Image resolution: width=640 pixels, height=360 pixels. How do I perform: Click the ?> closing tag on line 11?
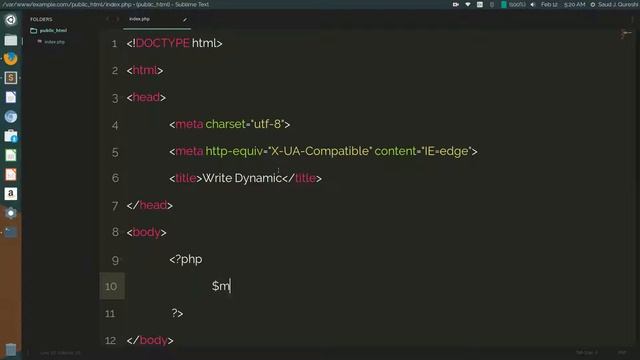coord(177,313)
